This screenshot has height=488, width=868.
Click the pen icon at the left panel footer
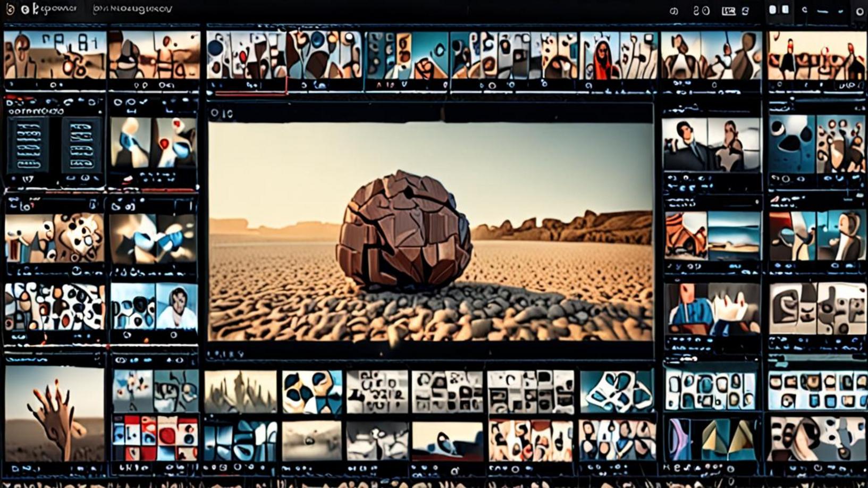click(96, 178)
